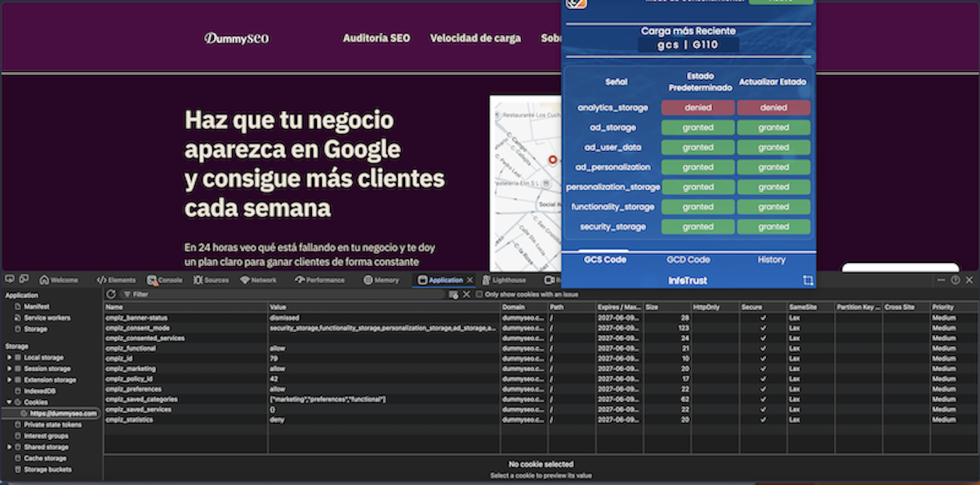Select the cmplz_id cookie row
The image size is (980, 485).
[541, 358]
